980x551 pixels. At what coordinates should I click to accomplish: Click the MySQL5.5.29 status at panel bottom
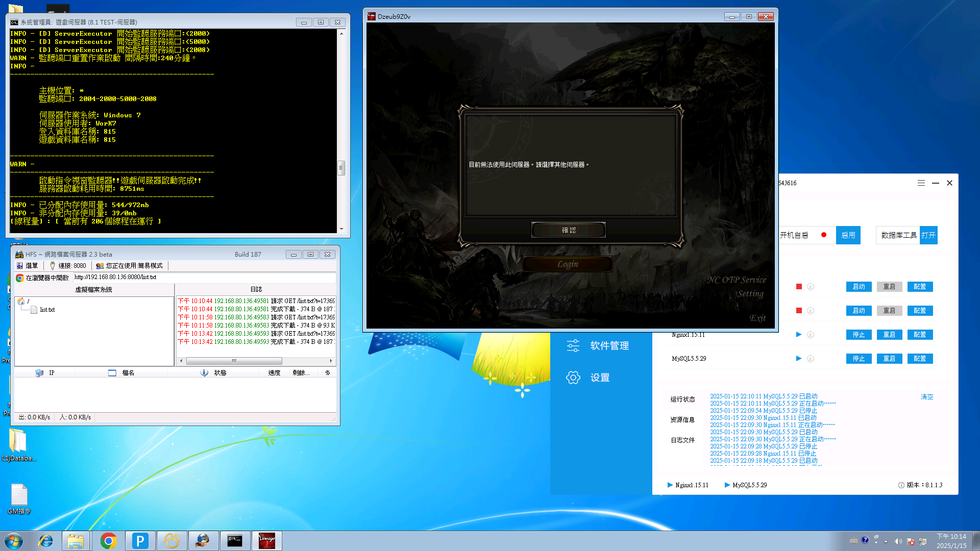point(745,485)
